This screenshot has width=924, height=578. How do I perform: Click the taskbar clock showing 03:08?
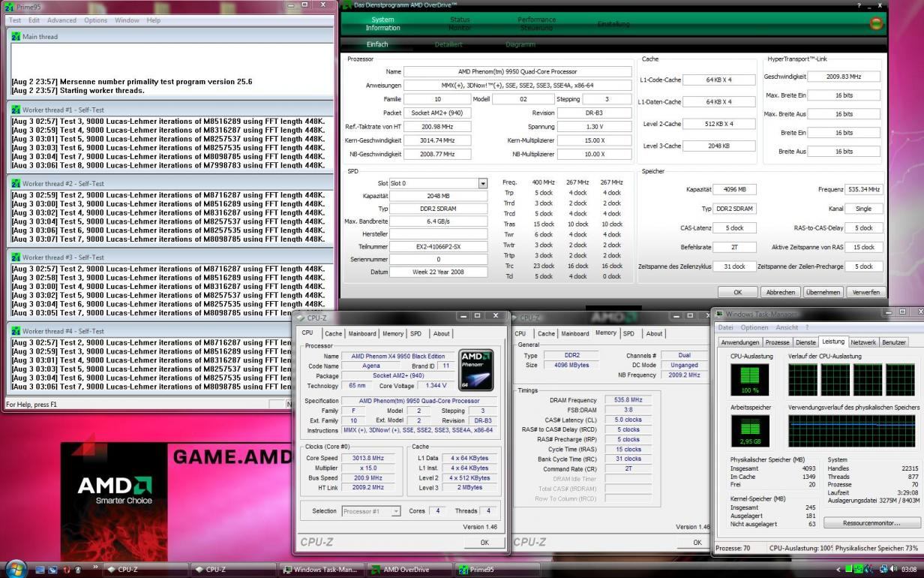[910, 569]
